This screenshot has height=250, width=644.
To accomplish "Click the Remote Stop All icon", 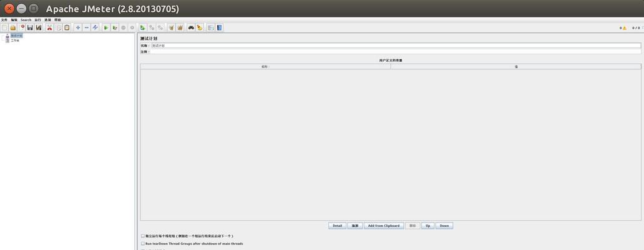I will [x=152, y=27].
